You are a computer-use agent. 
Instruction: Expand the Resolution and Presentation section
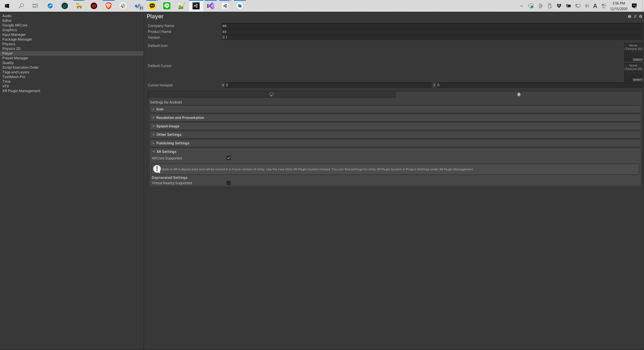coord(180,118)
